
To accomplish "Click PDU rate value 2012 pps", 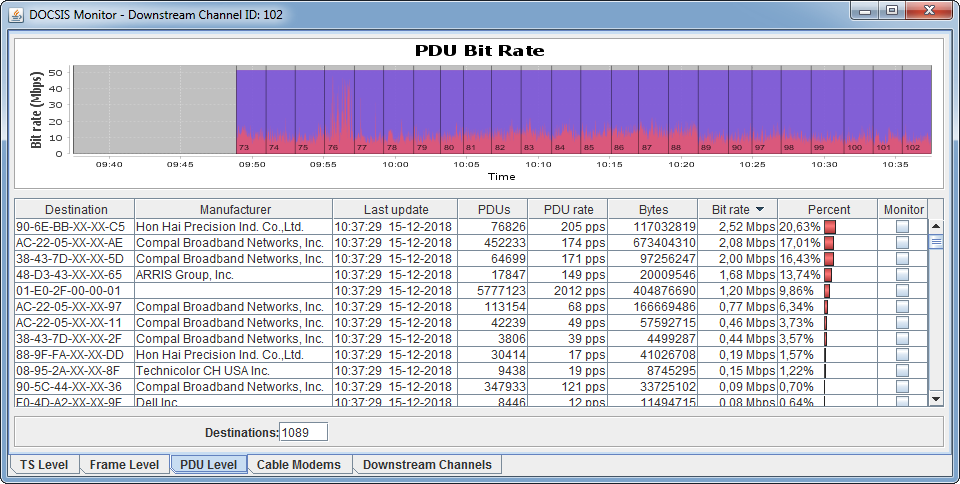I will click(x=569, y=291).
